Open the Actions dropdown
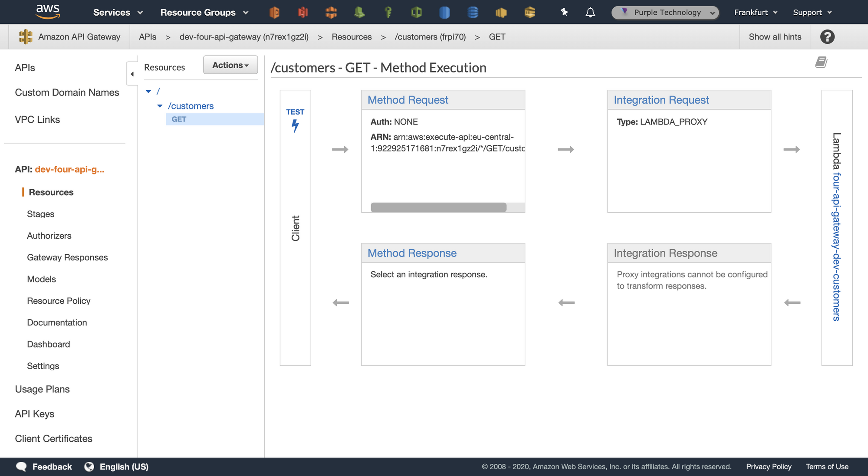 click(x=230, y=65)
